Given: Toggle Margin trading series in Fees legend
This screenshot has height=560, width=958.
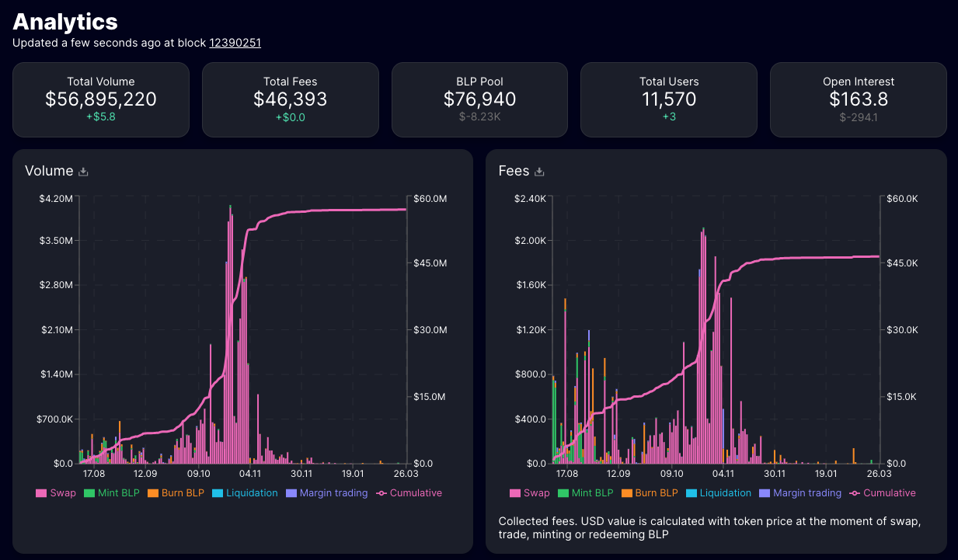Looking at the screenshot, I should (800, 493).
